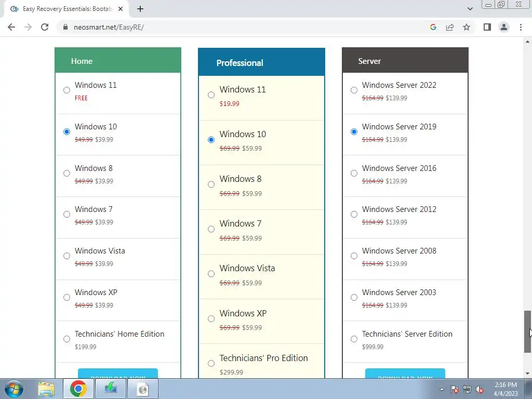Image resolution: width=532 pixels, height=399 pixels.
Task: Select Professional Windows 11 option
Action: (x=211, y=95)
